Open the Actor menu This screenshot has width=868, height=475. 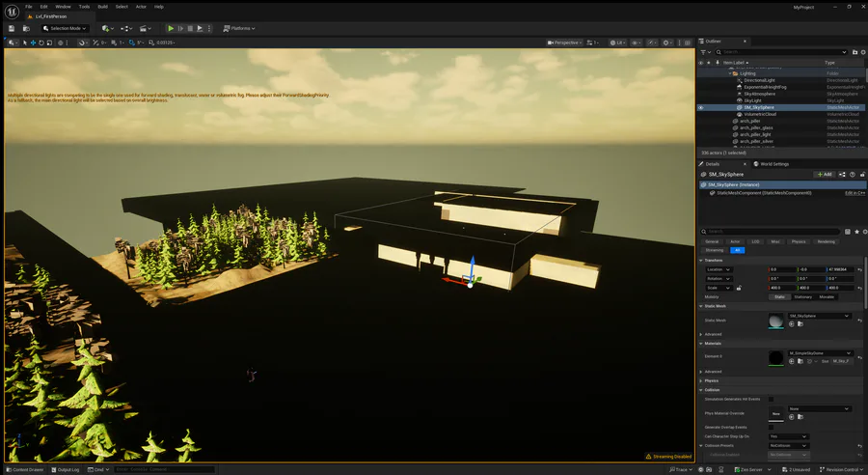pos(141,7)
